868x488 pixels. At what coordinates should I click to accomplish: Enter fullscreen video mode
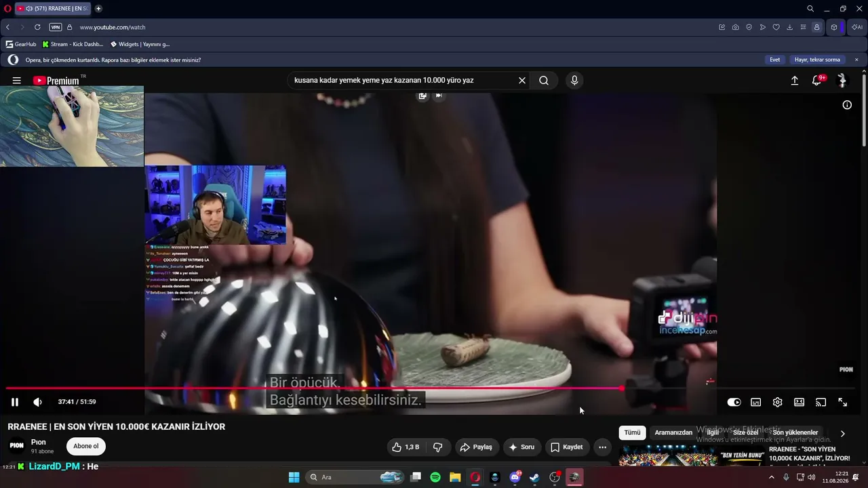tap(842, 402)
